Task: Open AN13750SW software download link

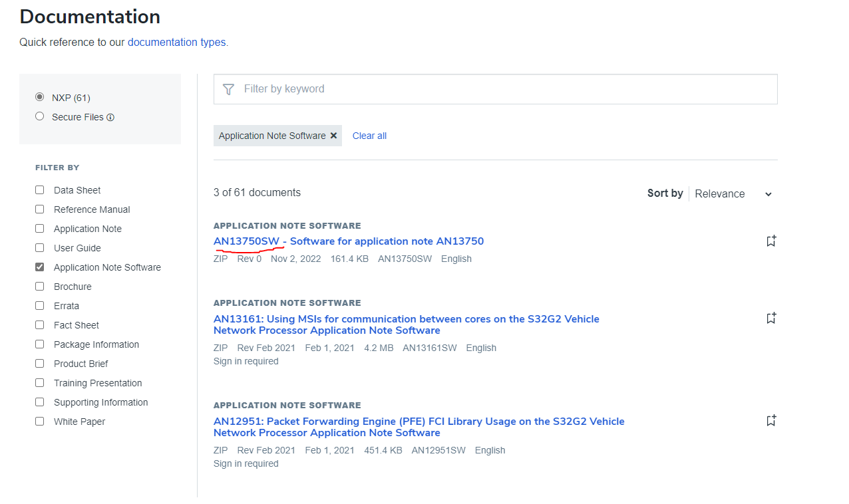Action: [348, 241]
